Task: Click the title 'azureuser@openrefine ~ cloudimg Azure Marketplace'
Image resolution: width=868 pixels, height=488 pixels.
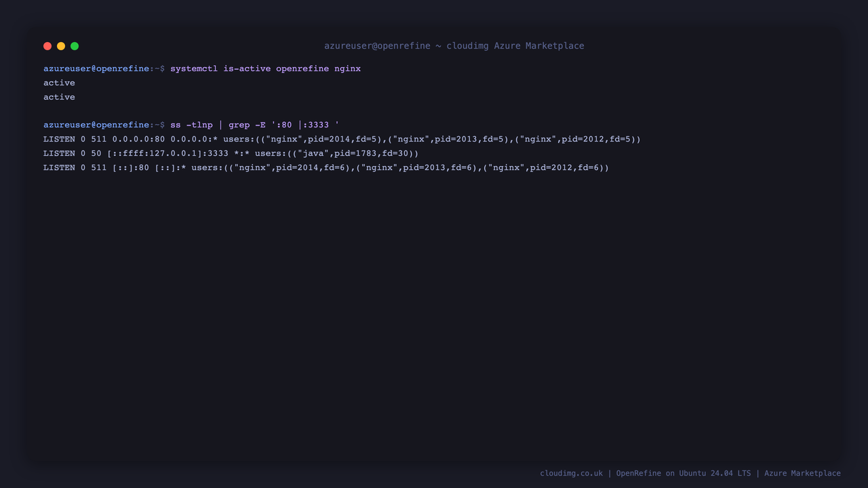Action: [454, 46]
